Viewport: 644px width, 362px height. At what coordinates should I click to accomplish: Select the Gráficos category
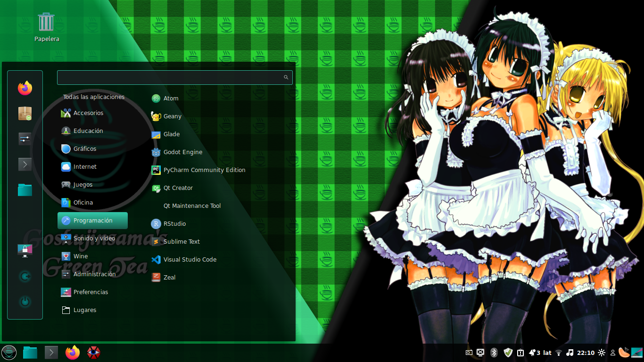coord(84,149)
